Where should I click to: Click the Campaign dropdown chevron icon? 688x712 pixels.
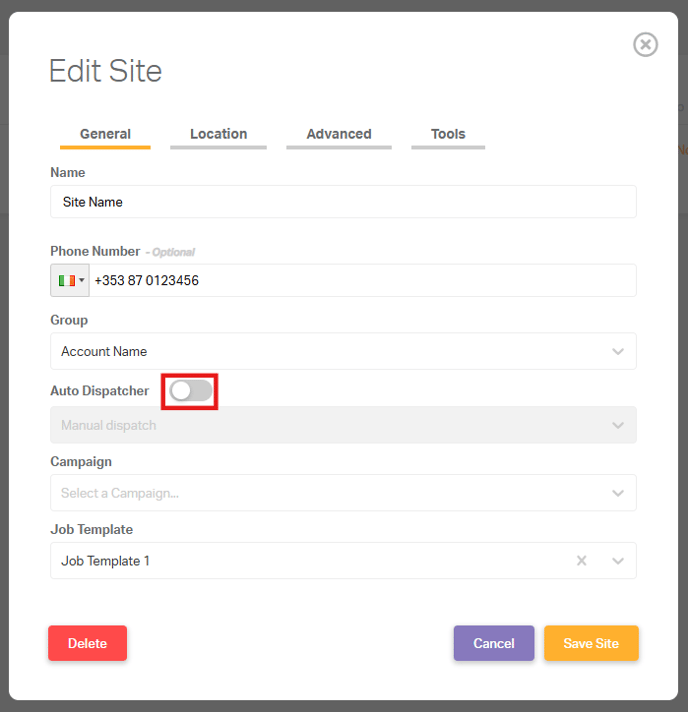coord(618,493)
